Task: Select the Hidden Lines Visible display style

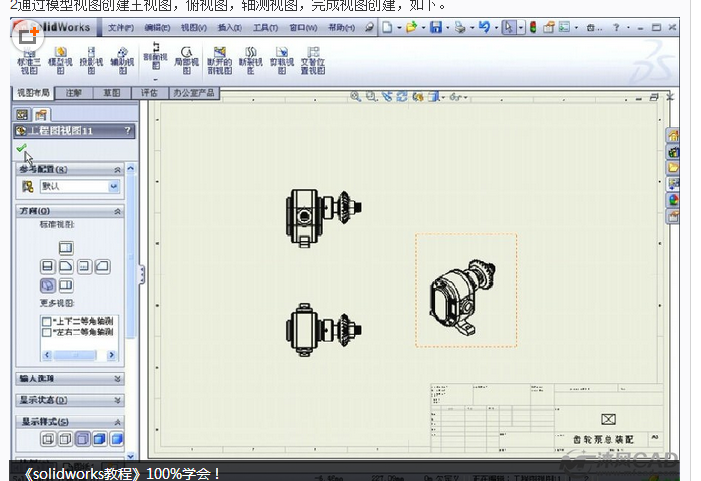Action: pyautogui.click(x=65, y=439)
